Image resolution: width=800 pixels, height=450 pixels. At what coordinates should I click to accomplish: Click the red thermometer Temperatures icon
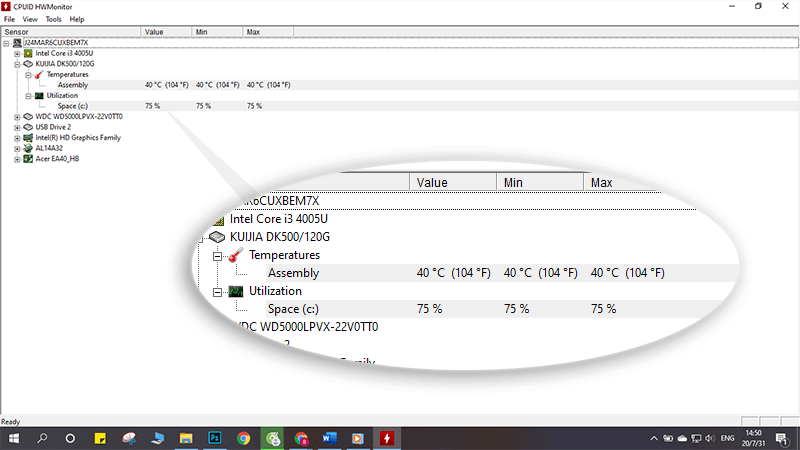tap(39, 74)
